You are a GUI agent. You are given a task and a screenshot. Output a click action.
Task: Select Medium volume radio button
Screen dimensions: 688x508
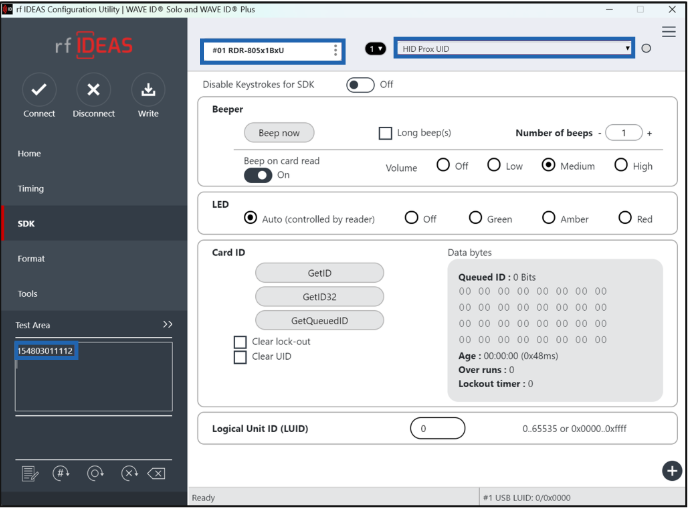coord(548,165)
